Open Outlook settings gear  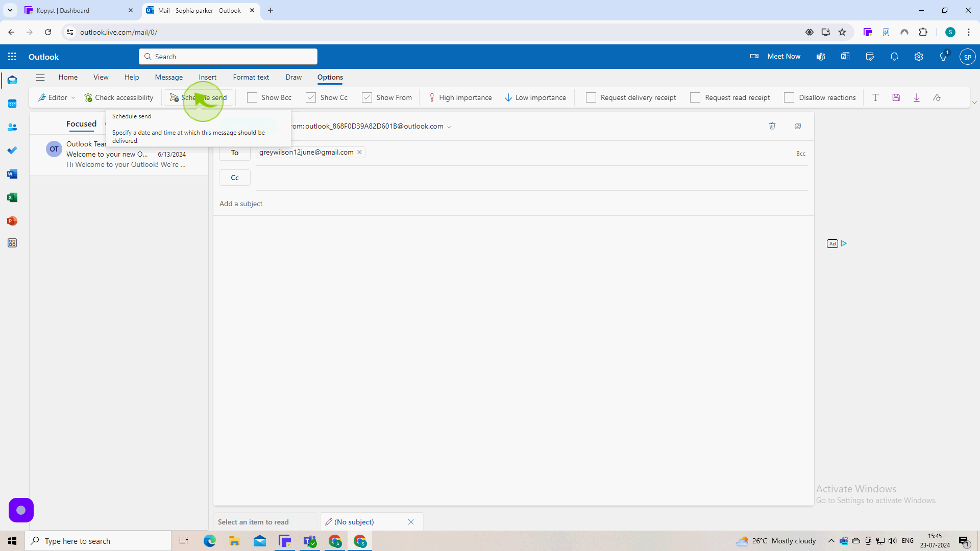point(919,57)
